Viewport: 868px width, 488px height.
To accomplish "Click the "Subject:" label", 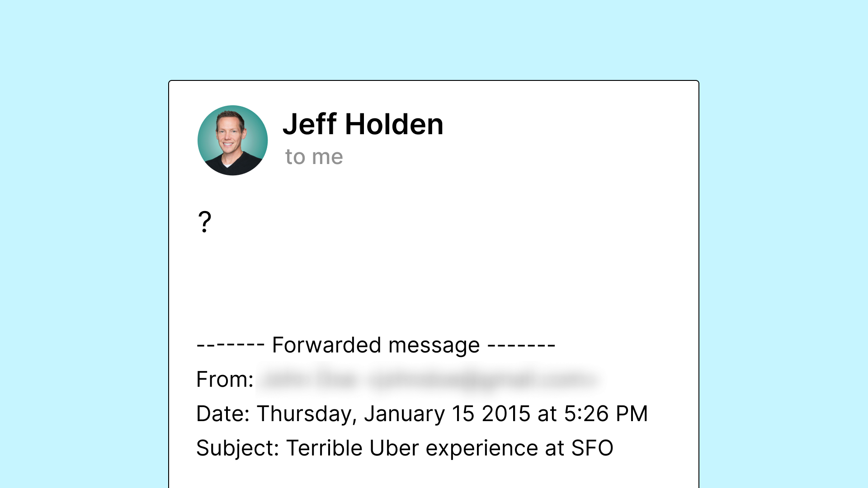I will pos(237,448).
